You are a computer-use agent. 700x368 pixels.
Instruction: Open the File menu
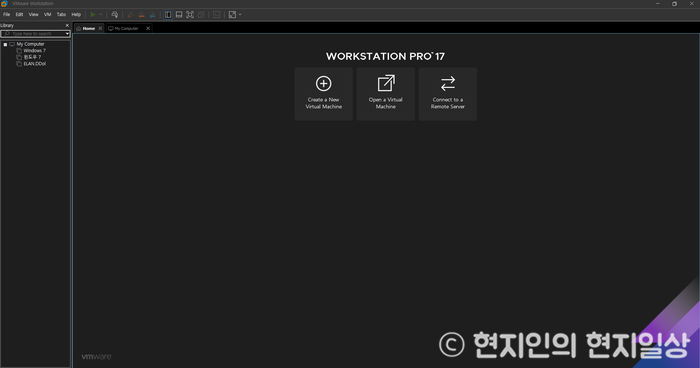[7, 14]
